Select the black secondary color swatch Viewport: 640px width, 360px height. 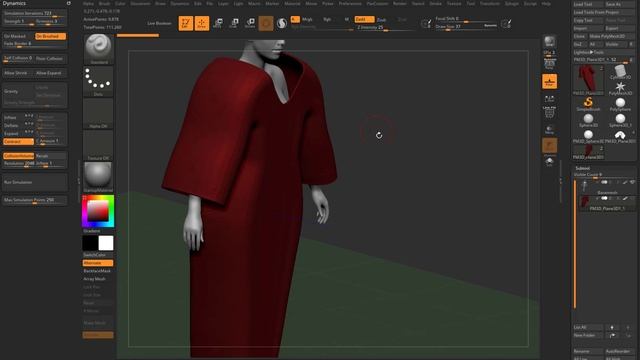pyautogui.click(x=90, y=243)
